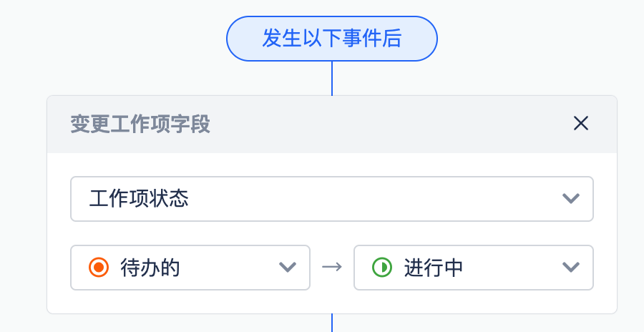Click the connector line below the trigger node

tap(332, 78)
